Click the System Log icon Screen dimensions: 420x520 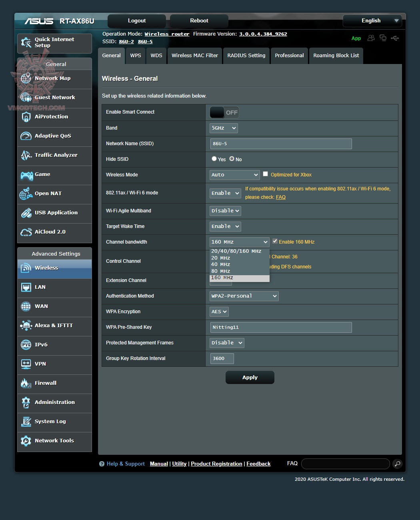pyautogui.click(x=26, y=422)
